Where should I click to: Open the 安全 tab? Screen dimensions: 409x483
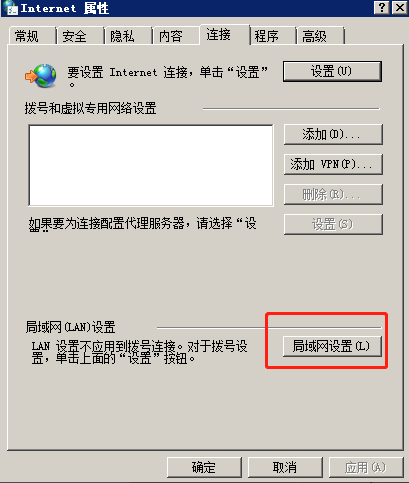coord(80,36)
